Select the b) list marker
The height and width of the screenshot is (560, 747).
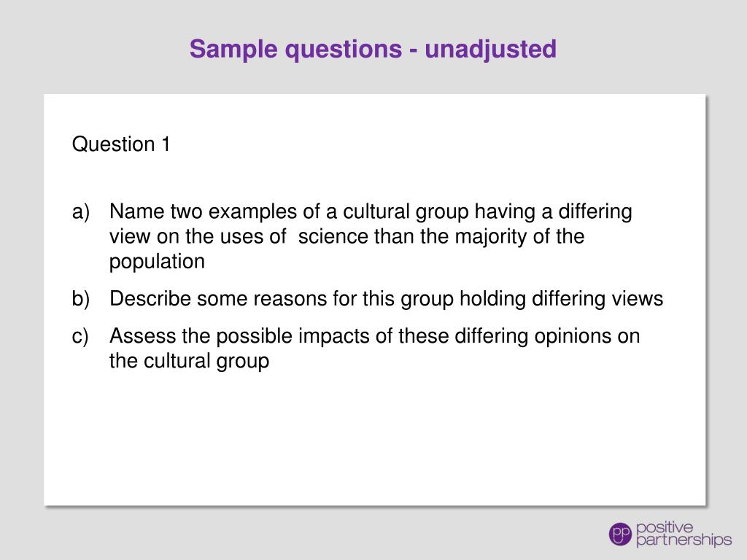coord(81,298)
